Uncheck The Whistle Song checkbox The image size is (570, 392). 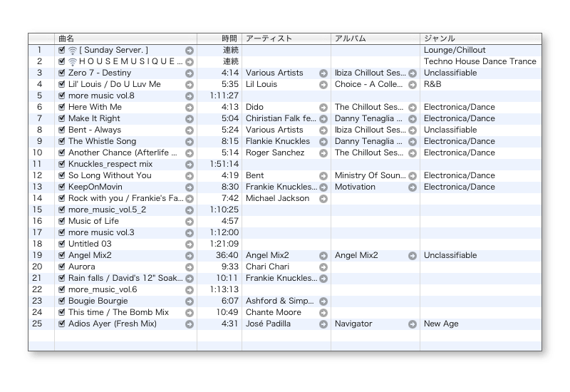click(62, 141)
